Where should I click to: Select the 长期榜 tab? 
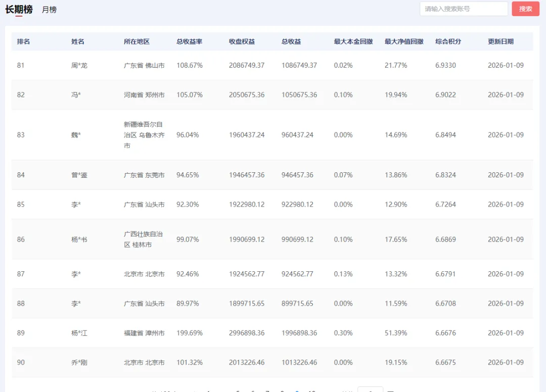[x=19, y=10]
